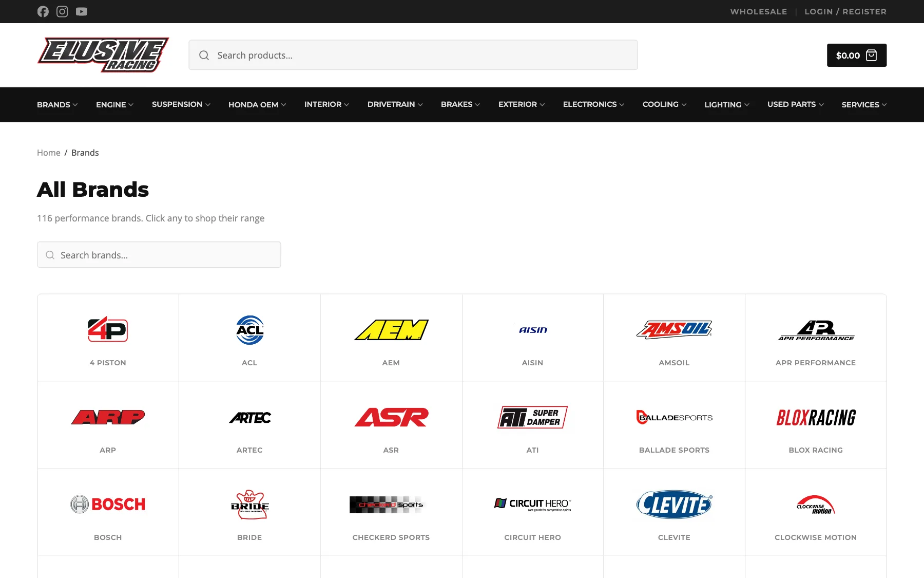Image resolution: width=924 pixels, height=578 pixels.
Task: Click the Circuit Hero brand logo
Action: 533,504
